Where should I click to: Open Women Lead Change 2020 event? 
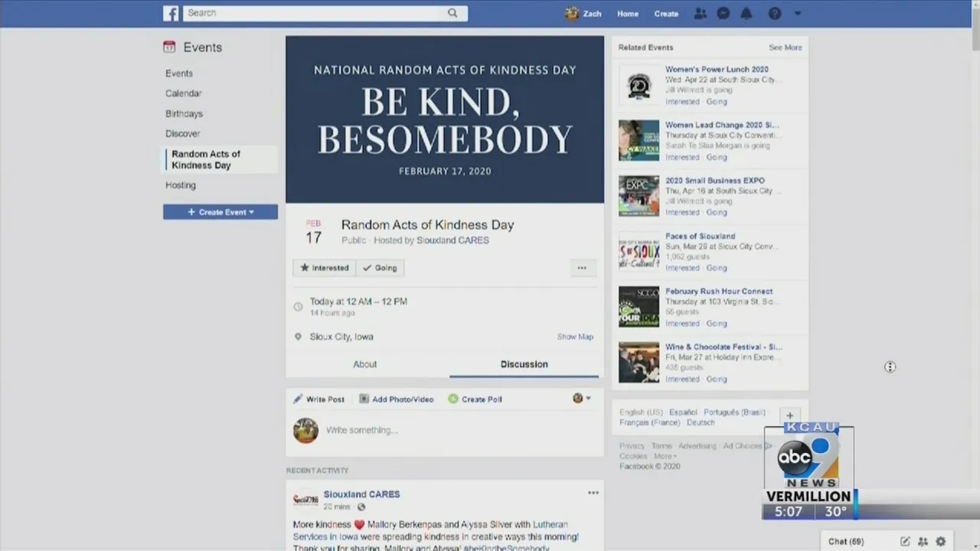coord(722,125)
